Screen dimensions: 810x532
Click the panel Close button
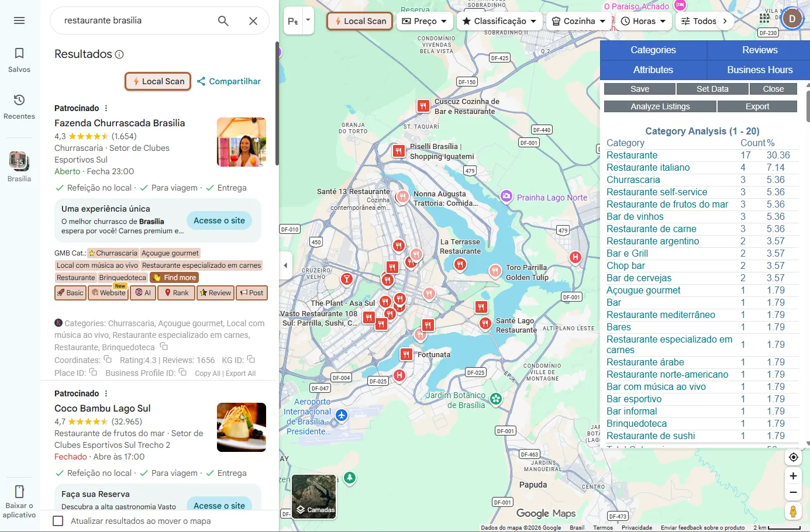pos(773,89)
